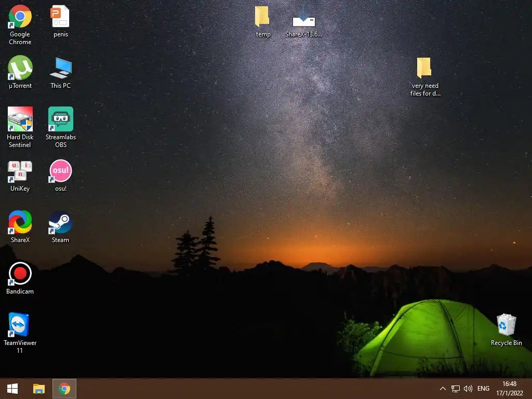Image resolution: width=532 pixels, height=399 pixels.
Task: Open TeamViewer 11 shortcut
Action: (x=20, y=332)
